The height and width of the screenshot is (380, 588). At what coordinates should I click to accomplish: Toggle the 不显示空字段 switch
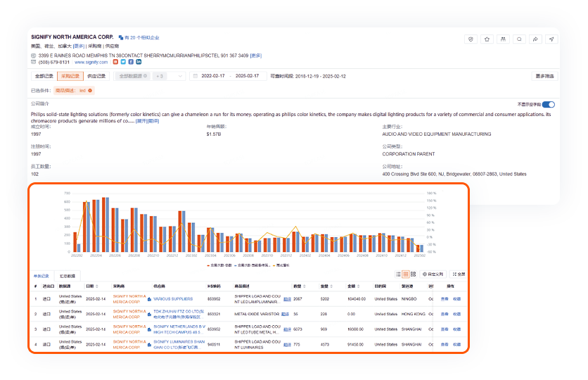(548, 104)
